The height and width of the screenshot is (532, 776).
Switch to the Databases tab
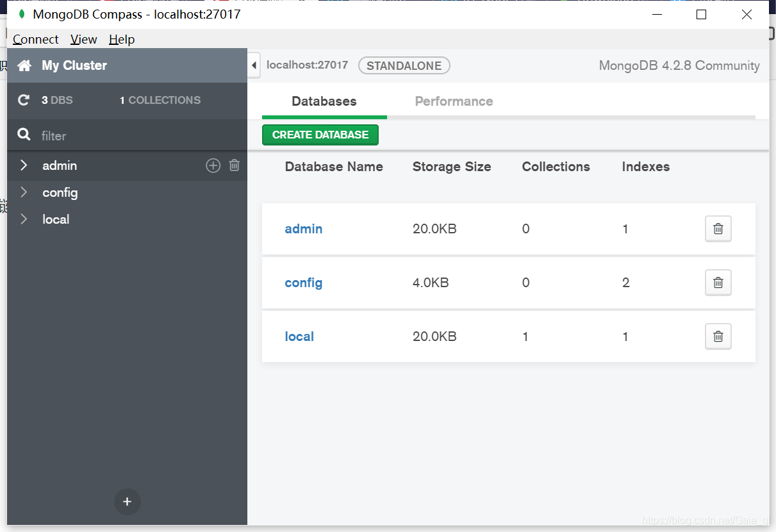click(x=324, y=101)
